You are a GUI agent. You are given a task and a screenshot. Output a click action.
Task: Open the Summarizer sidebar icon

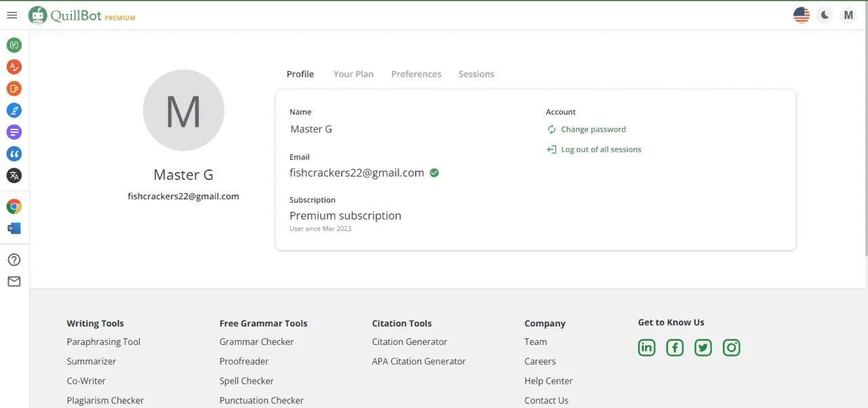coord(14,132)
